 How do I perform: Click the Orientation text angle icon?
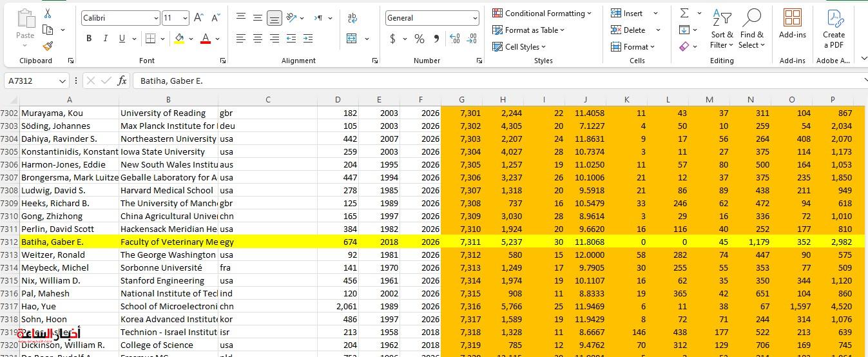pyautogui.click(x=291, y=18)
